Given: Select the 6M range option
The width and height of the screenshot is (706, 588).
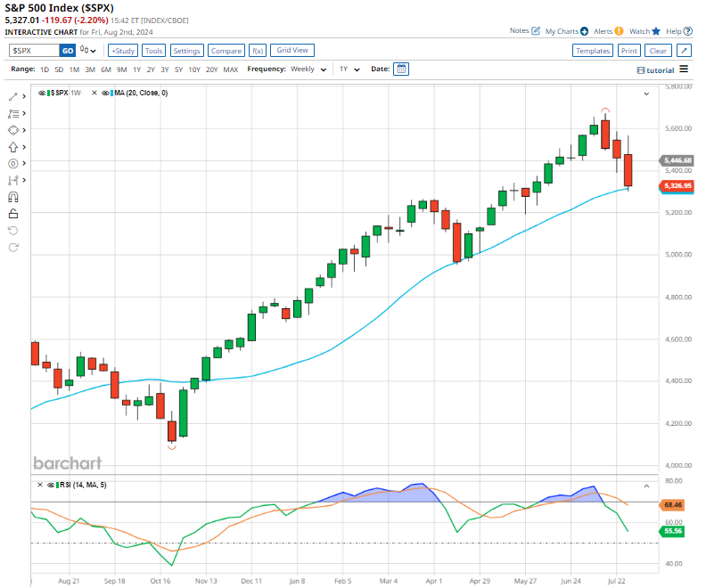Looking at the screenshot, I should pyautogui.click(x=105, y=69).
